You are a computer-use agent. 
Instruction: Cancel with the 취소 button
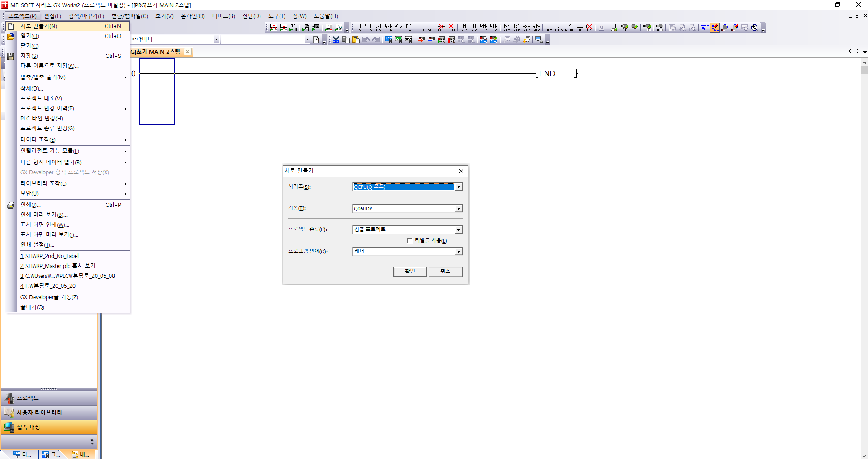[445, 271]
